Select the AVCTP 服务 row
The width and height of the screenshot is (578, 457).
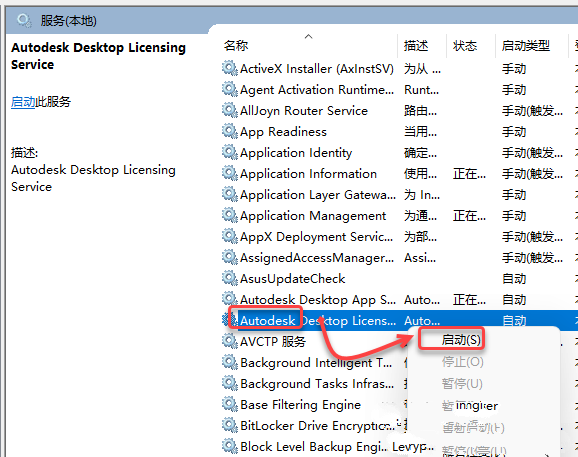[314, 342]
